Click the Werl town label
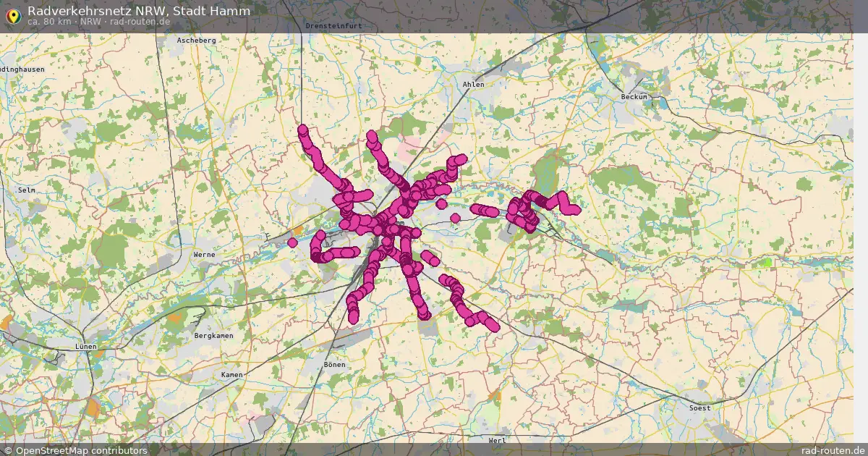This screenshot has width=868, height=456. click(x=497, y=440)
